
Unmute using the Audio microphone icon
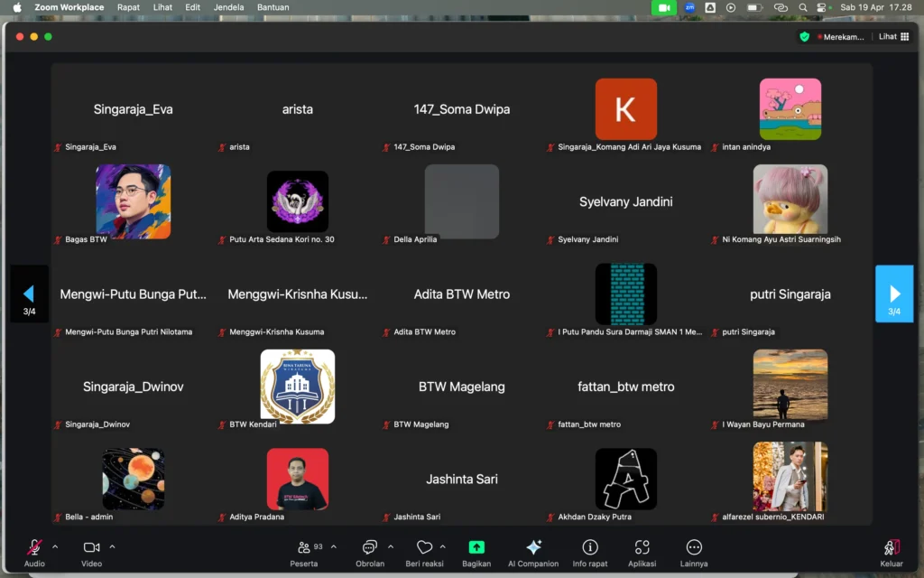click(34, 547)
